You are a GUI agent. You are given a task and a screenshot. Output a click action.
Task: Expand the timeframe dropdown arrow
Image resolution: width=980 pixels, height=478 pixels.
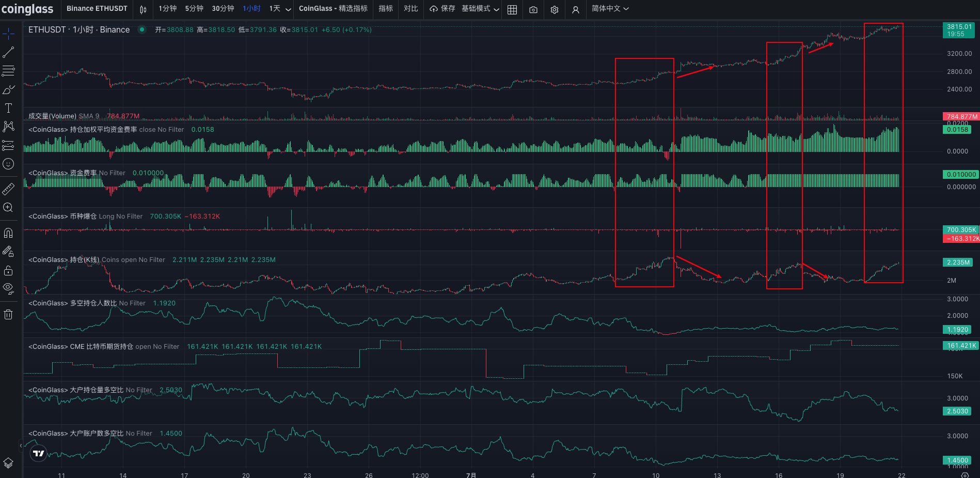pos(288,9)
